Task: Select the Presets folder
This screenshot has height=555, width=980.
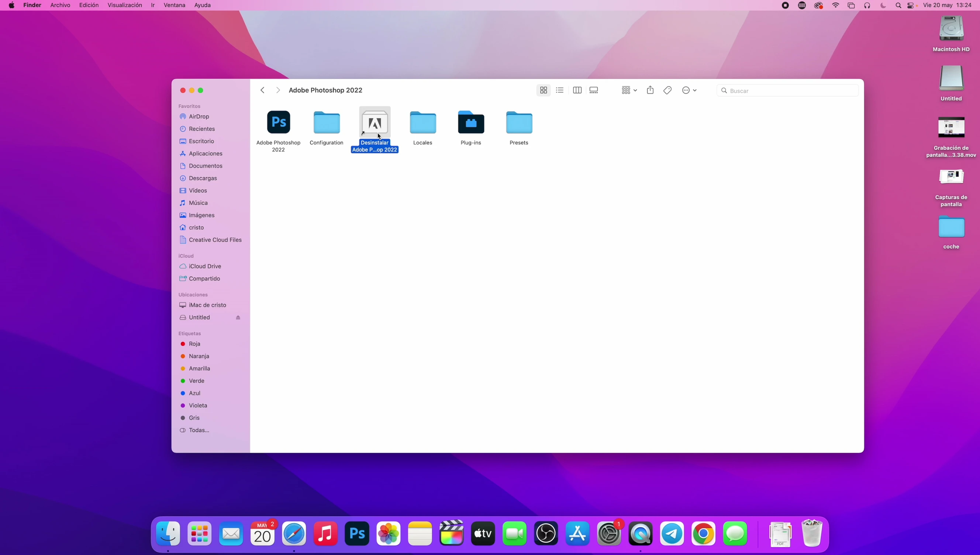Action: [519, 122]
